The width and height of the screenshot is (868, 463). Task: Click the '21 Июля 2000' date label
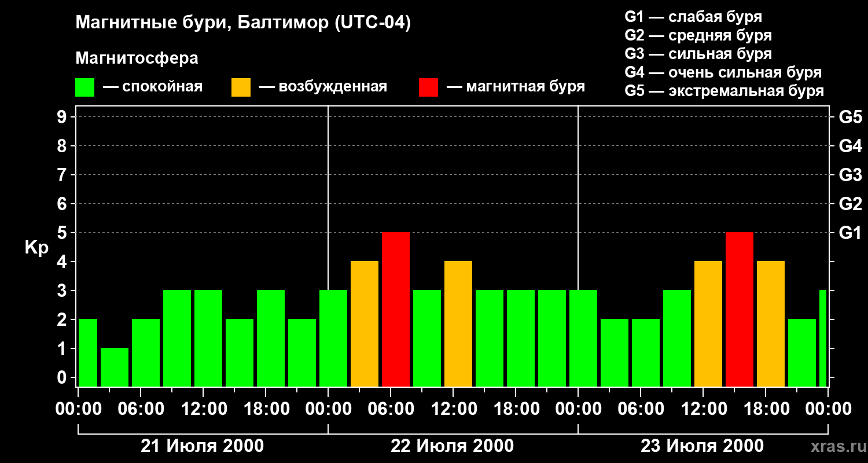point(203,446)
